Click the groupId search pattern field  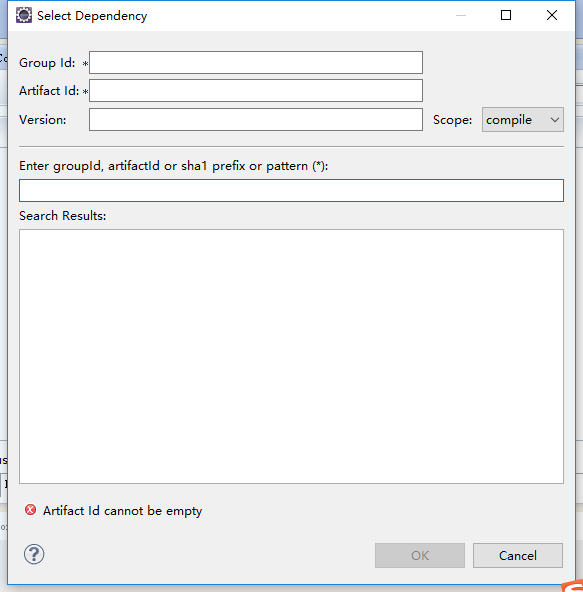click(291, 191)
